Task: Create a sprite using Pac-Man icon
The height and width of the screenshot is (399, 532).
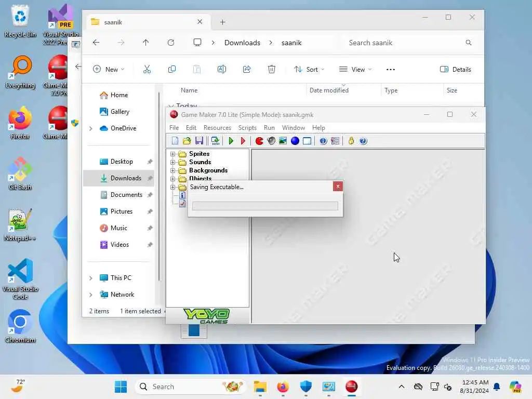Action: (259, 141)
